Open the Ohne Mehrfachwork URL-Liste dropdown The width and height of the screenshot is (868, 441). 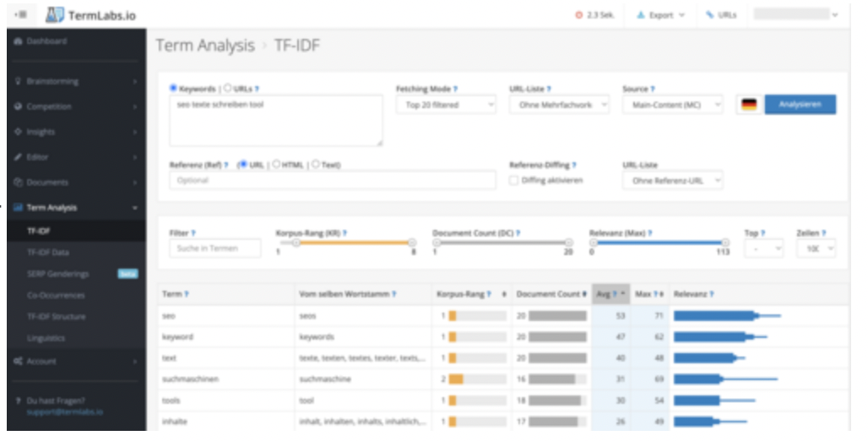pos(559,105)
